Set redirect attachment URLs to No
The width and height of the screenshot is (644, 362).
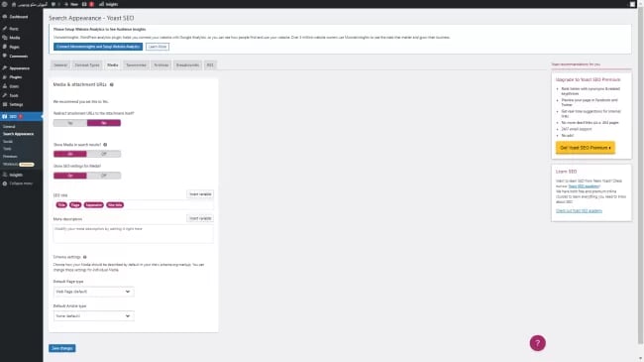pyautogui.click(x=70, y=123)
